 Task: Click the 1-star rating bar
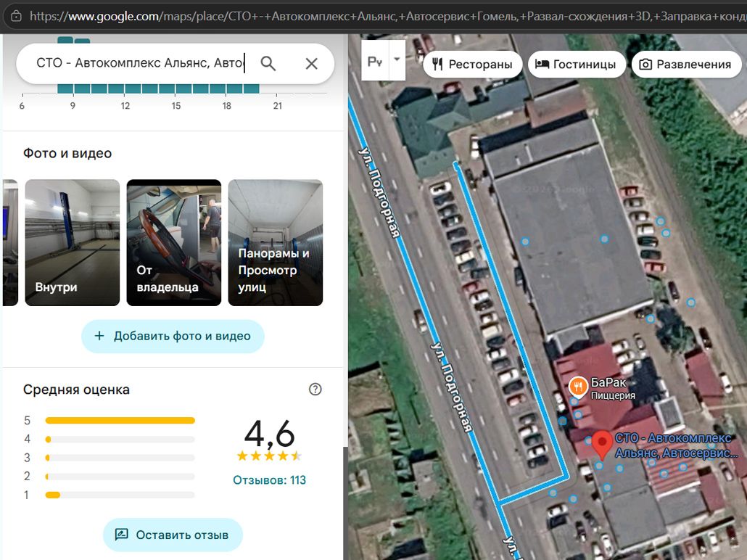tap(120, 495)
